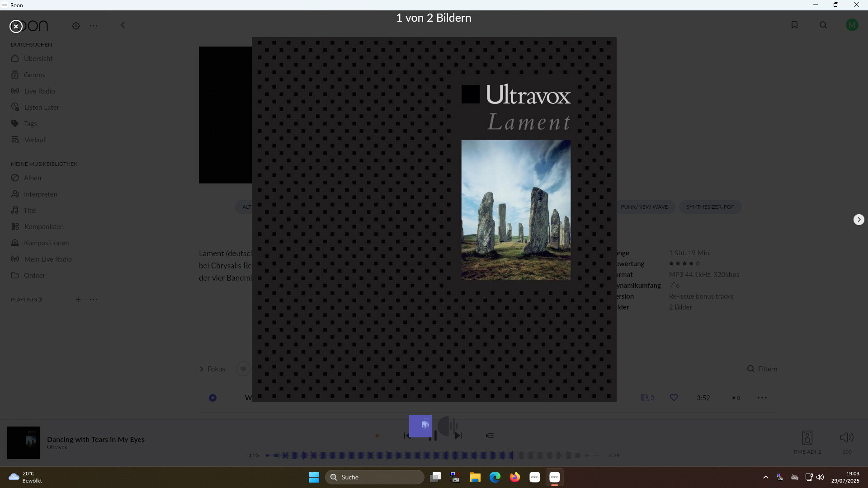Screen dimensions: 868x488
Task: Open the volume control
Action: pyautogui.click(x=846, y=437)
